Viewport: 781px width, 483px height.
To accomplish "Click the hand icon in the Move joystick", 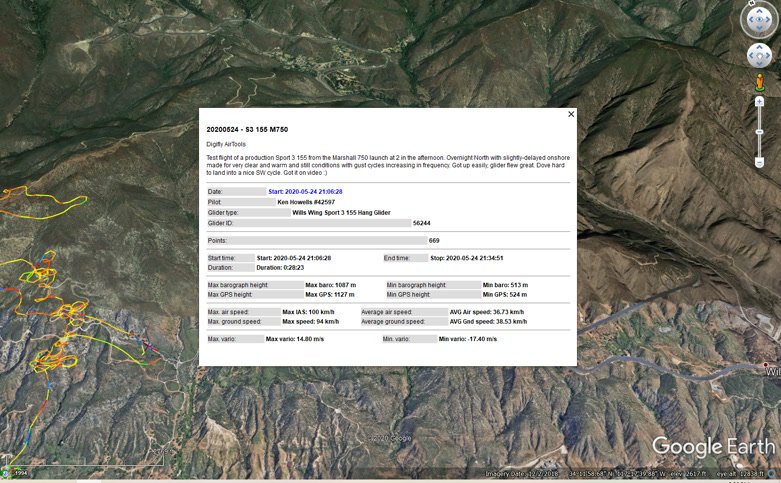I will pos(759,56).
